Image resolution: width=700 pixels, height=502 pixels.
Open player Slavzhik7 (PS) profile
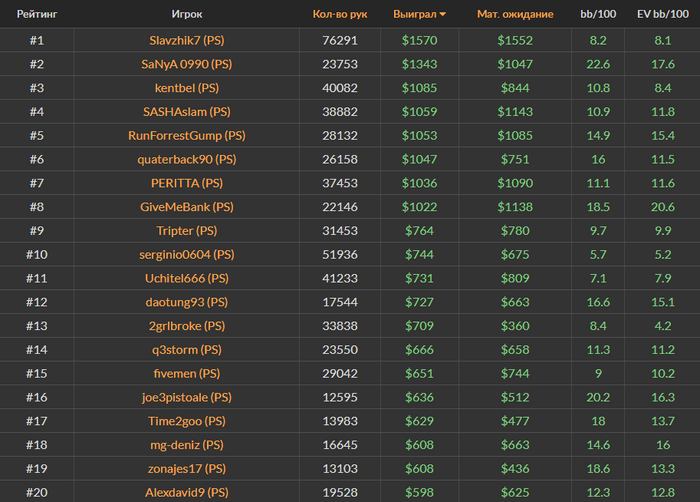187,40
